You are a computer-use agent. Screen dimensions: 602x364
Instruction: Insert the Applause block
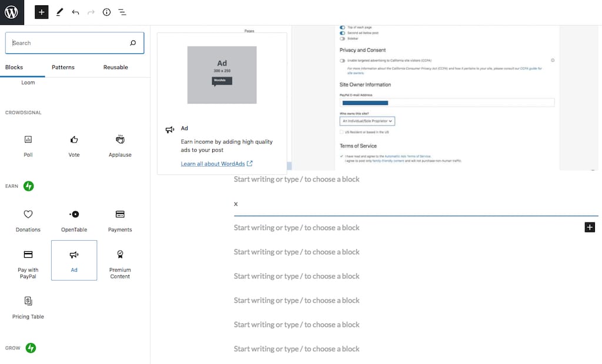[120, 145]
